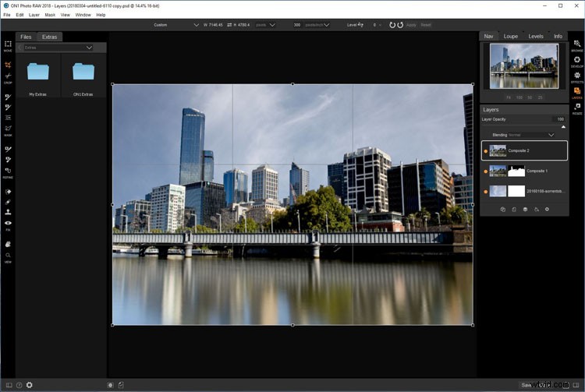Image resolution: width=585 pixels, height=392 pixels.
Task: Open the Edit menu
Action: coord(19,15)
